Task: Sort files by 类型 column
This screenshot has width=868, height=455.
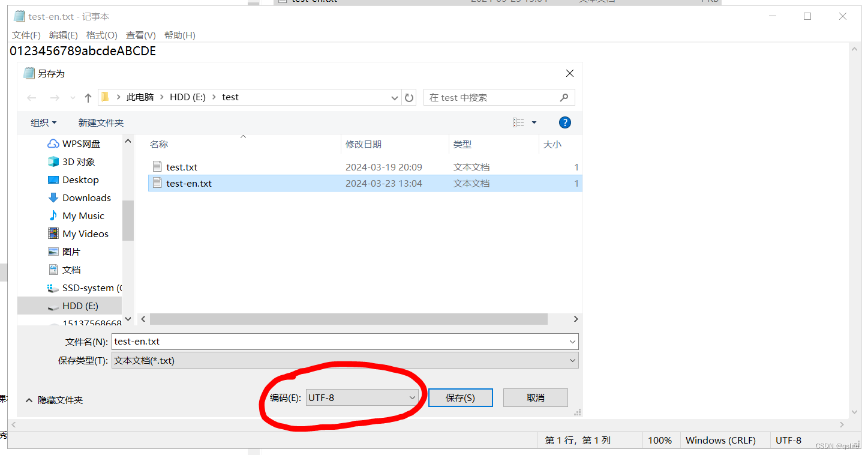Action: pos(462,144)
